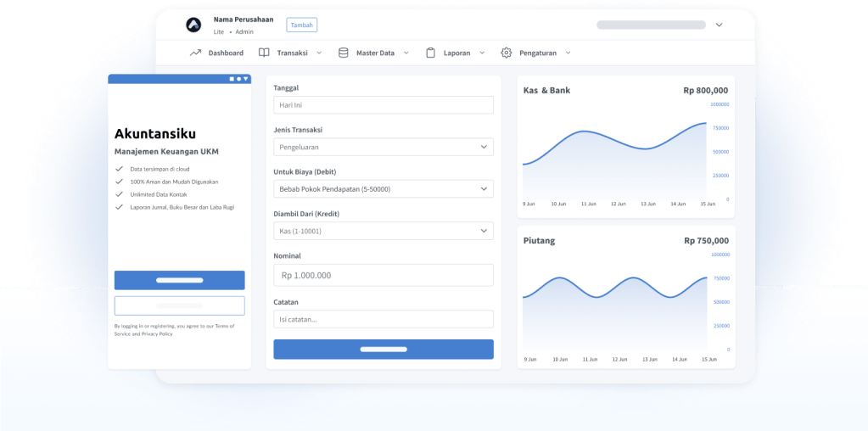This screenshot has width=868, height=431.
Task: Click checkmark beside Laporan Jurnal, Buku Besar
Action: coord(119,207)
